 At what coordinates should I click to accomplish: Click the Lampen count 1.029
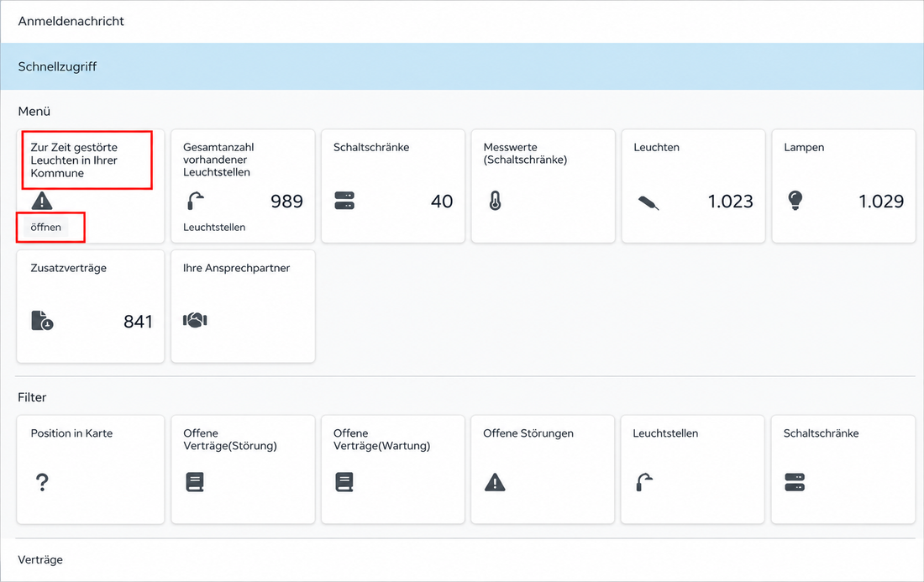point(881,202)
